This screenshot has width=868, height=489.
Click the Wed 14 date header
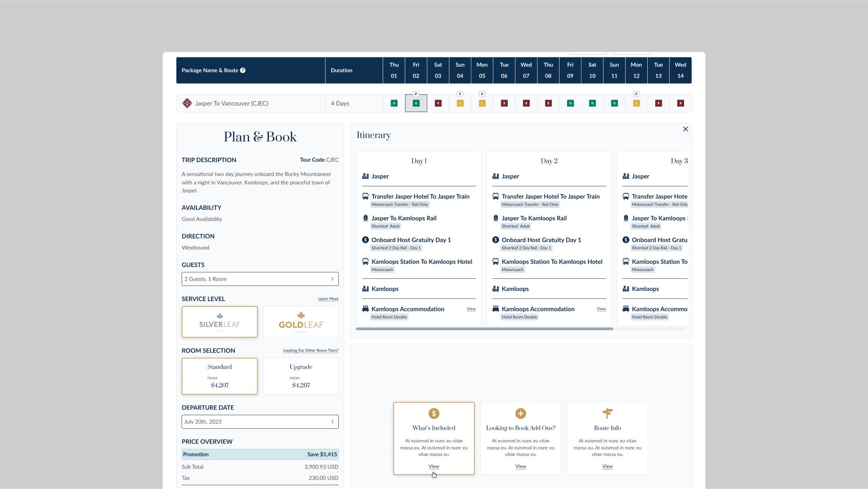(680, 71)
